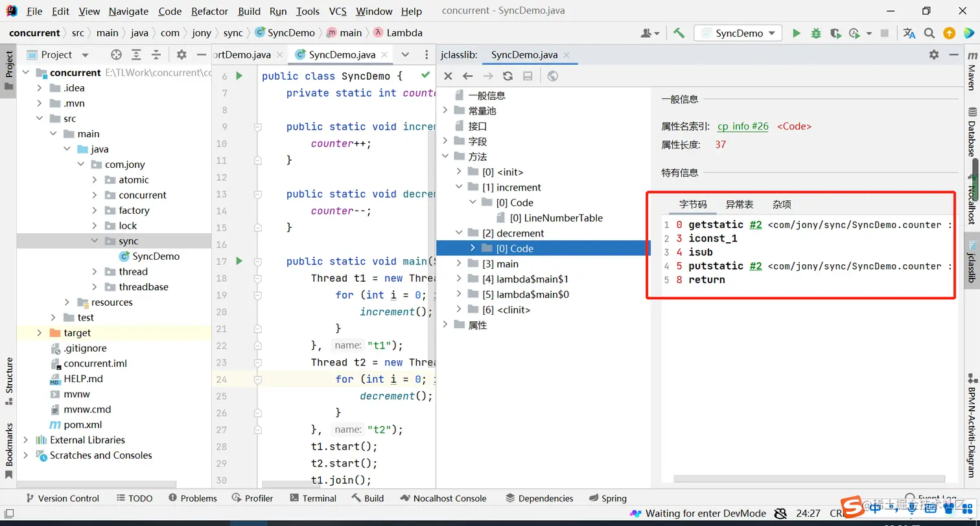
Task: Stop the running process square icon
Action: click(885, 33)
